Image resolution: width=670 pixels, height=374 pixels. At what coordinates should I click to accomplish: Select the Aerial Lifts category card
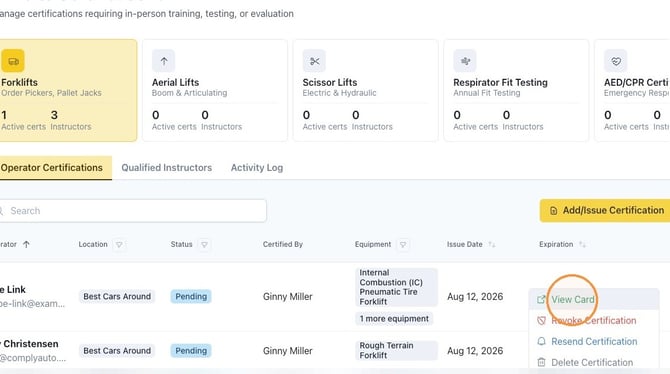[215, 91]
